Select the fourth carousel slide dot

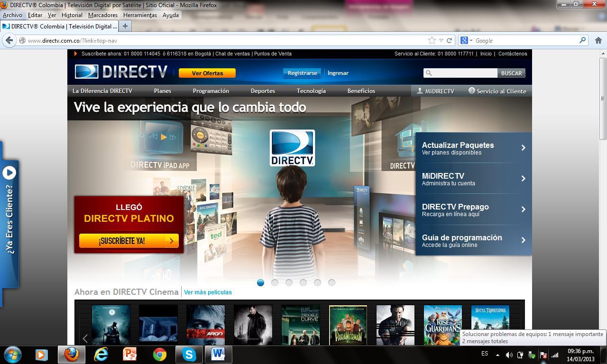pos(303,282)
